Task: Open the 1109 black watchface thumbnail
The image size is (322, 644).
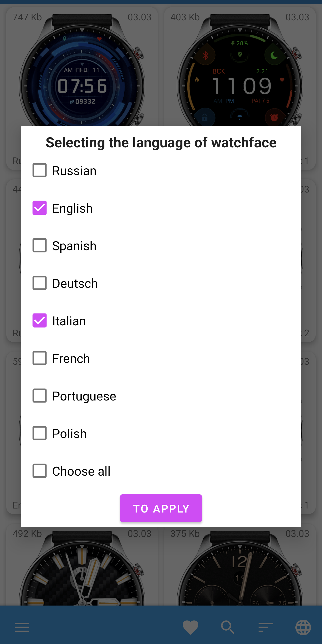Action: tap(239, 75)
